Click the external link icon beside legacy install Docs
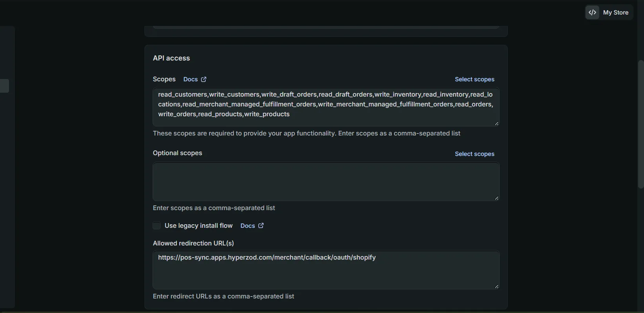 [261, 225]
